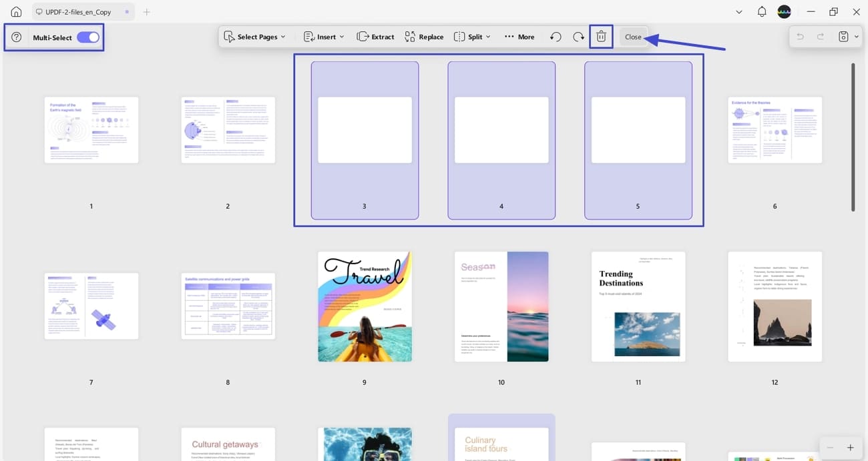Screen dimensions: 868x461
Task: Expand the Insert dropdown menu
Action: [x=324, y=37]
